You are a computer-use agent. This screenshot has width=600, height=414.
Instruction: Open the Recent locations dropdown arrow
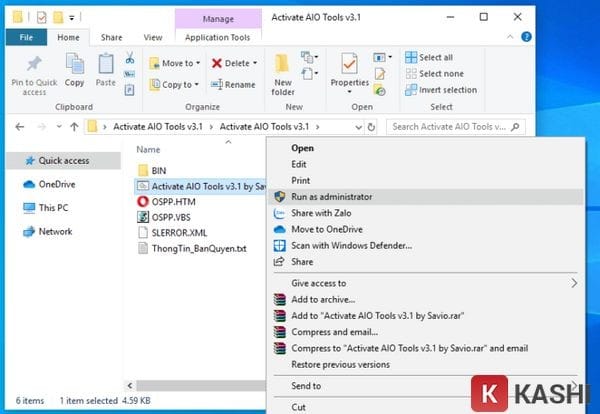[59, 126]
